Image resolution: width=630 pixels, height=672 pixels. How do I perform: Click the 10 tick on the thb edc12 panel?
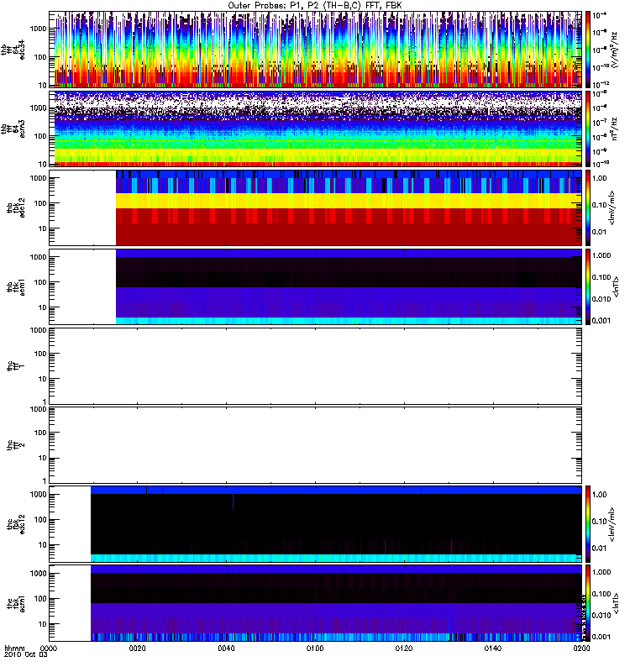click(x=42, y=228)
